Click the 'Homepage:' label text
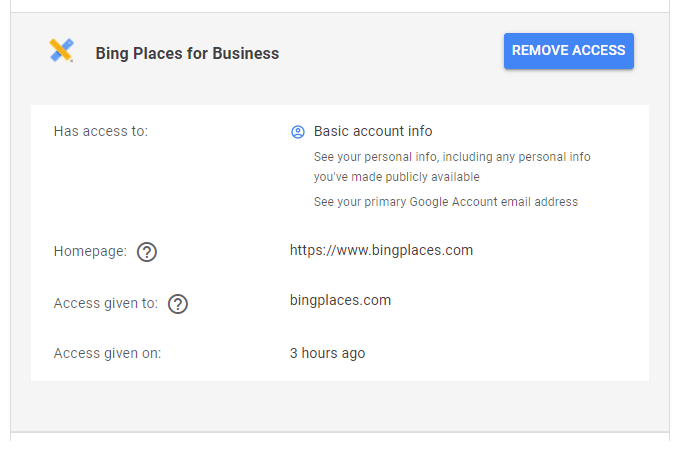The height and width of the screenshot is (450, 685). click(x=90, y=251)
